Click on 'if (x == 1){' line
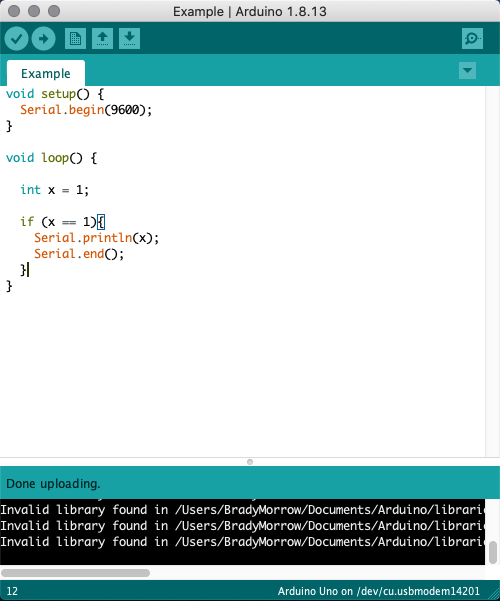The image size is (500, 601). [62, 222]
